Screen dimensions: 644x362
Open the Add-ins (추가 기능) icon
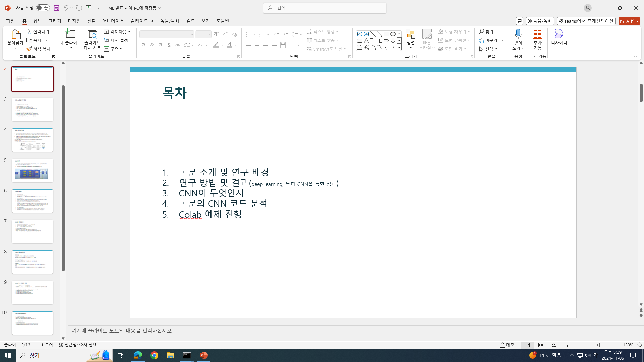pos(537,34)
